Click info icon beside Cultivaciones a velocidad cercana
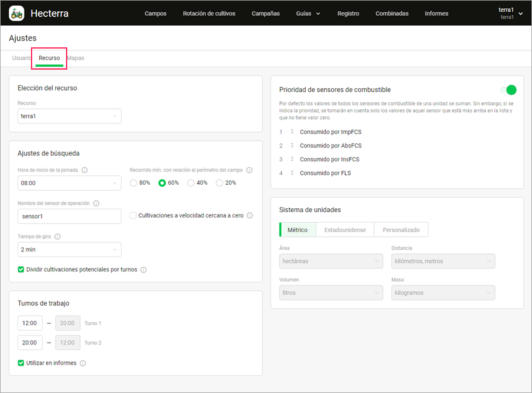 [x=250, y=216]
